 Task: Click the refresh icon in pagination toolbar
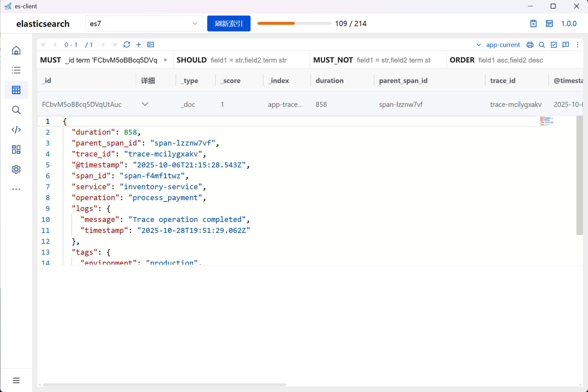127,45
